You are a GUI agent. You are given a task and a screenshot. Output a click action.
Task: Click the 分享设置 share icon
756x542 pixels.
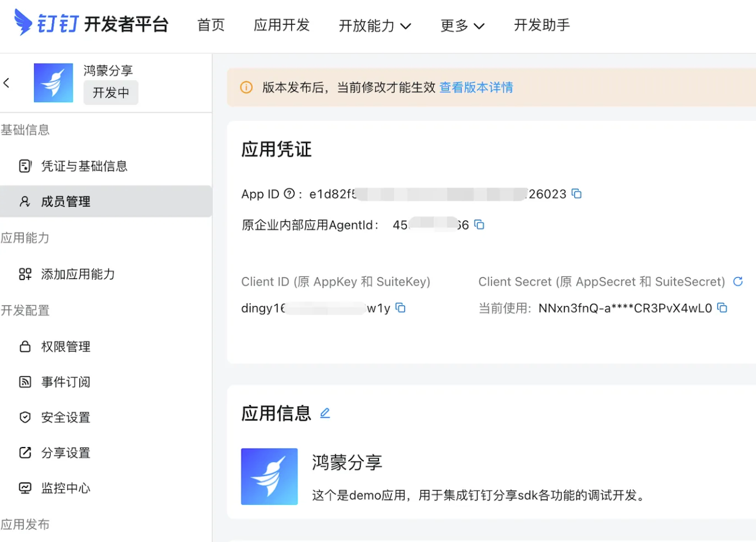[x=25, y=453]
